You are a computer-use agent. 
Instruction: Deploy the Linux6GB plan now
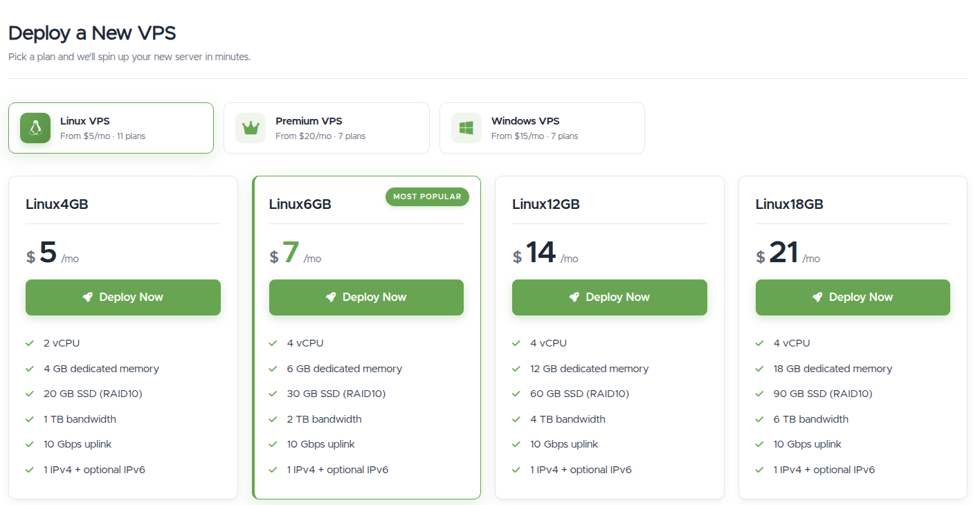366,297
